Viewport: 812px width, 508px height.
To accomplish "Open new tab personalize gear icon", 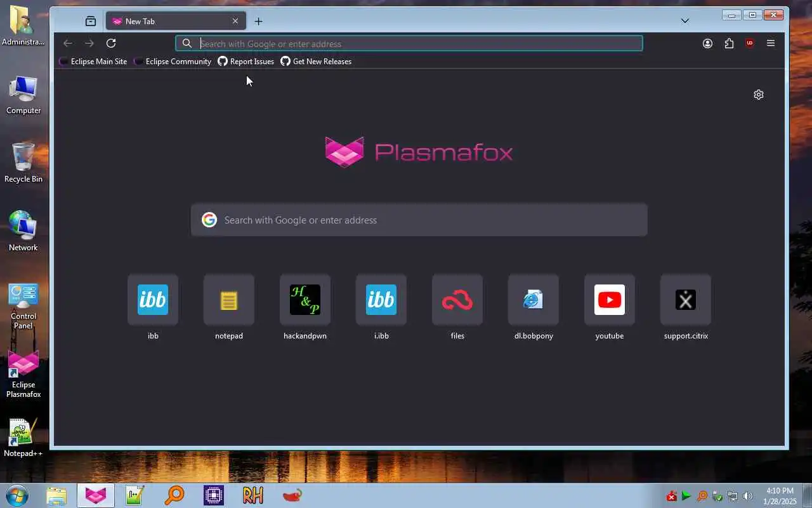I will click(759, 95).
